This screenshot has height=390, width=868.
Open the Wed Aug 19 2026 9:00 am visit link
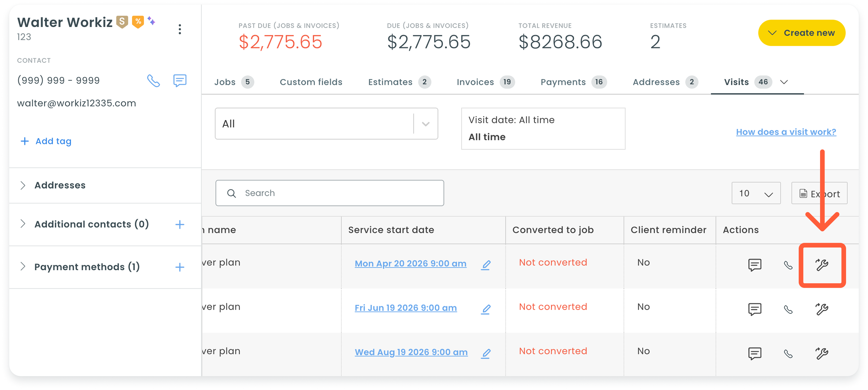[x=411, y=352]
